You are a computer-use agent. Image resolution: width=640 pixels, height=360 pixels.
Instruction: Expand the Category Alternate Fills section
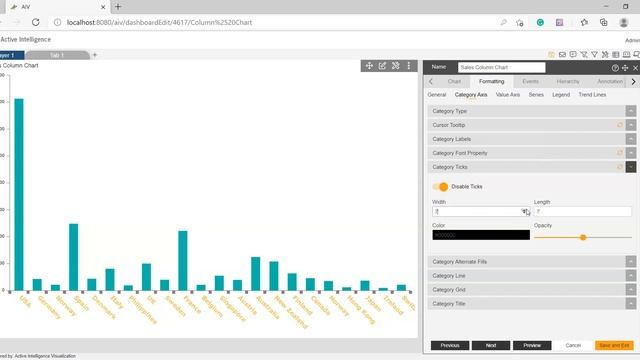pos(631,262)
